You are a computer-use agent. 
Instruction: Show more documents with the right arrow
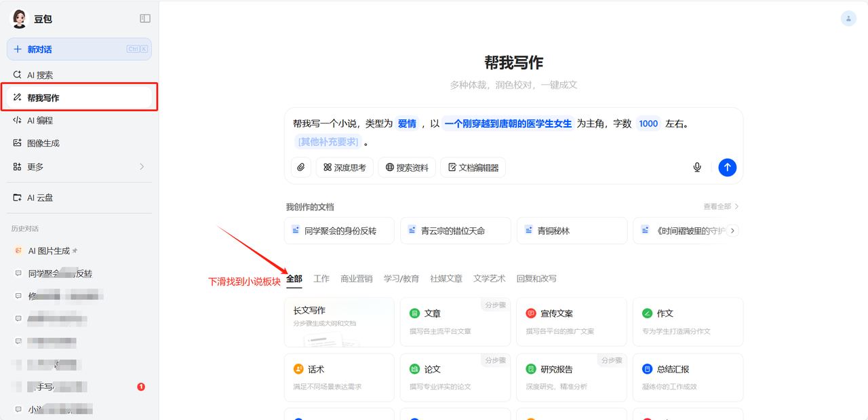[732, 231]
